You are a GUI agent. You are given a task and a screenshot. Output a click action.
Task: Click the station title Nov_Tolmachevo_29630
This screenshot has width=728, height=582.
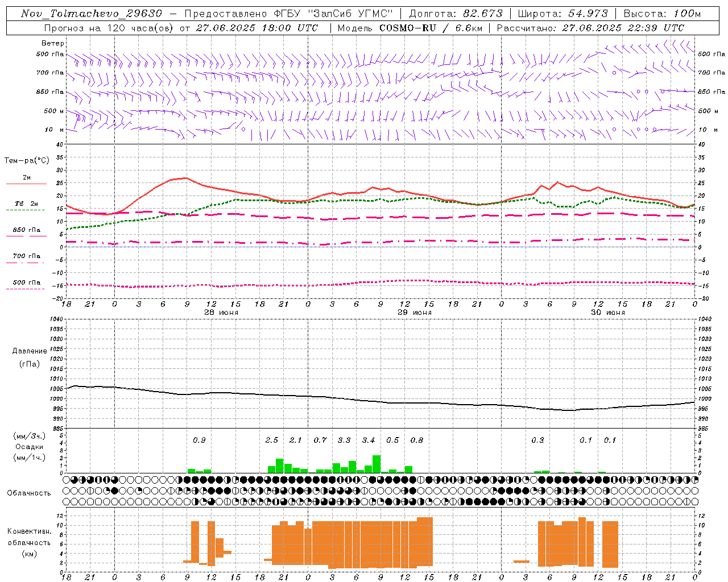coord(91,14)
